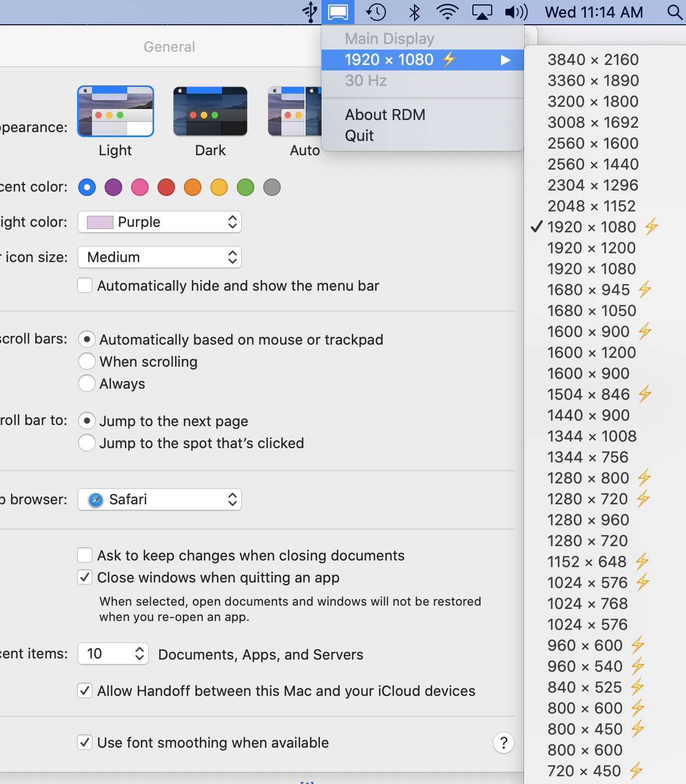Image resolution: width=686 pixels, height=784 pixels.
Task: Select 960 × 540 HiDPI resolution
Action: click(605, 666)
